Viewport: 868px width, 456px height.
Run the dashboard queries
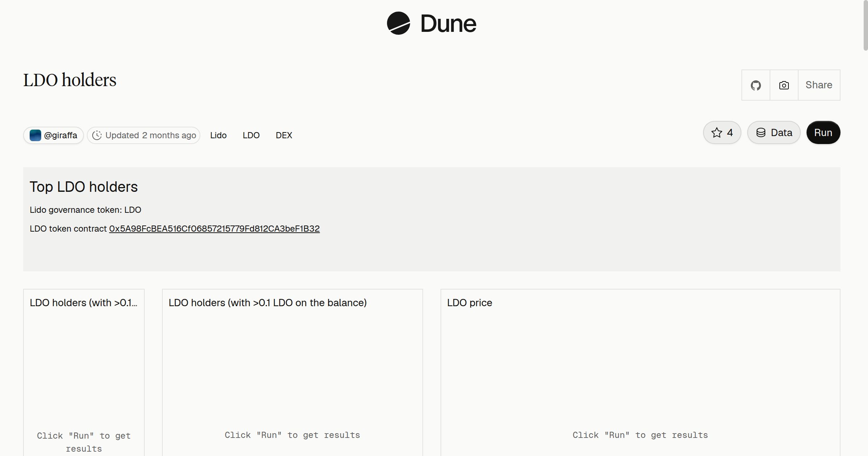point(823,132)
